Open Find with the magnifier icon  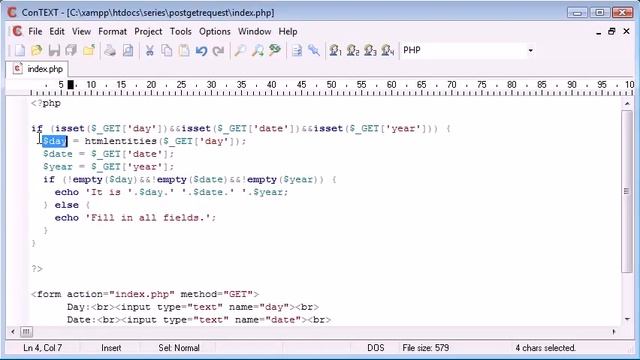[x=240, y=51]
